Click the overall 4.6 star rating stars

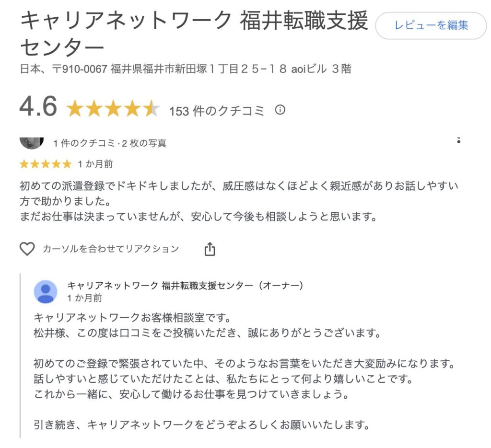[x=113, y=109]
